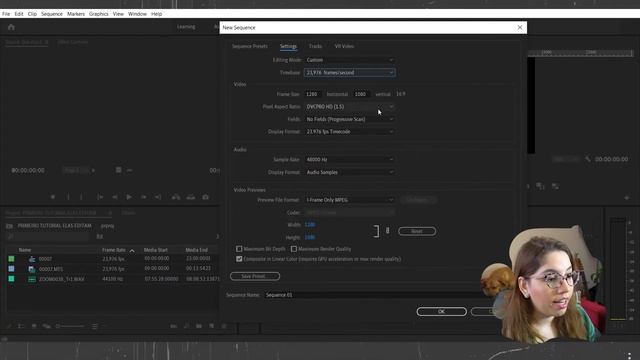Open the audio Sample Rate dropdown
The height and width of the screenshot is (360, 640).
349,160
